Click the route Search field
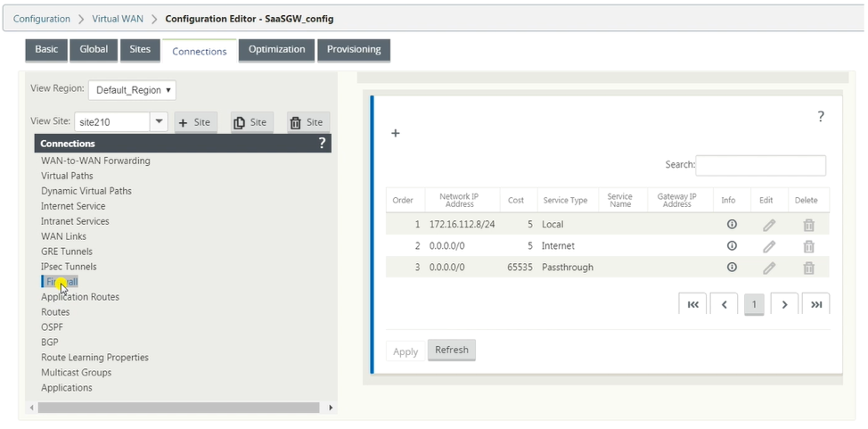 (x=760, y=165)
